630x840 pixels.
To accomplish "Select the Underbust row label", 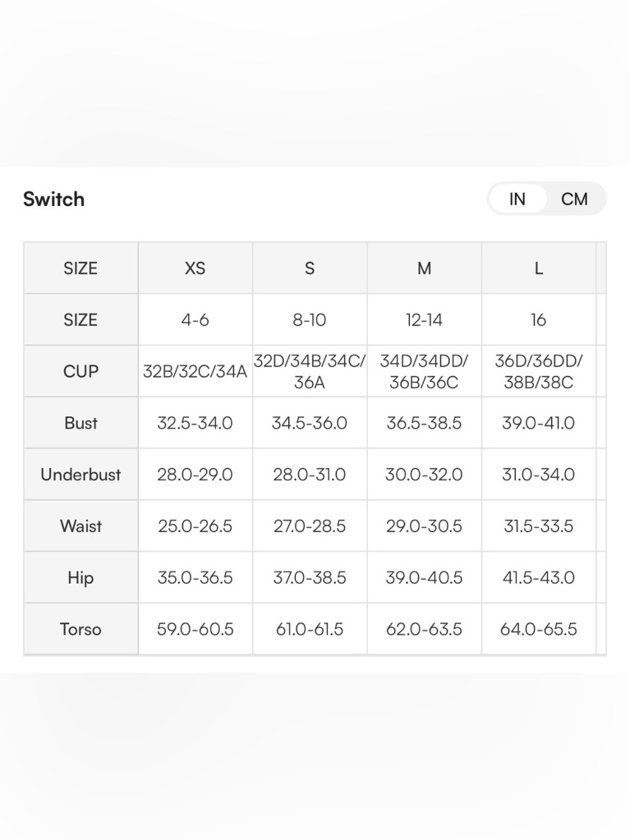I will [81, 475].
